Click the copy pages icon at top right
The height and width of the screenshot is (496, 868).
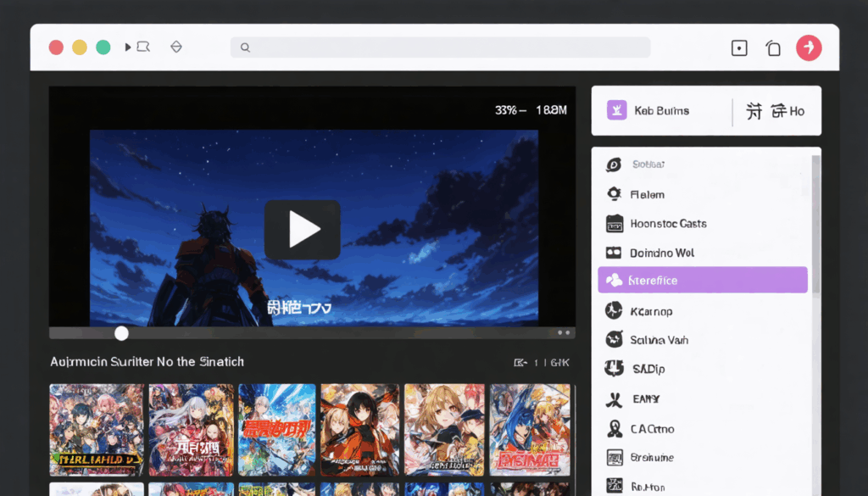pos(773,48)
